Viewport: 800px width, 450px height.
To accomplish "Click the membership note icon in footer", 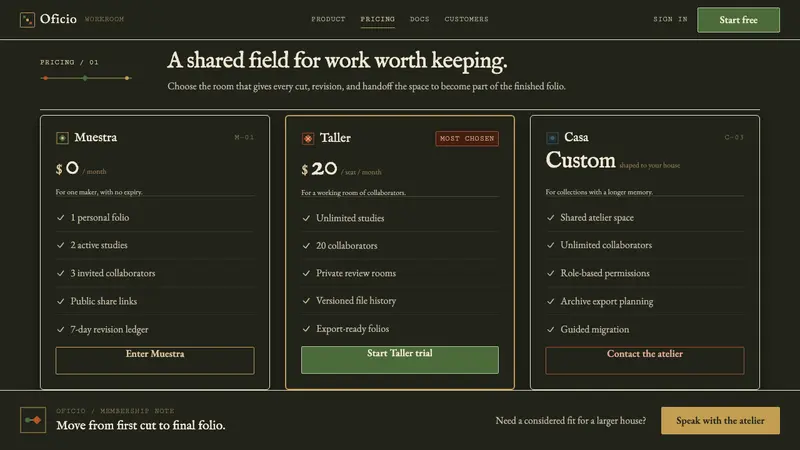I will point(33,420).
